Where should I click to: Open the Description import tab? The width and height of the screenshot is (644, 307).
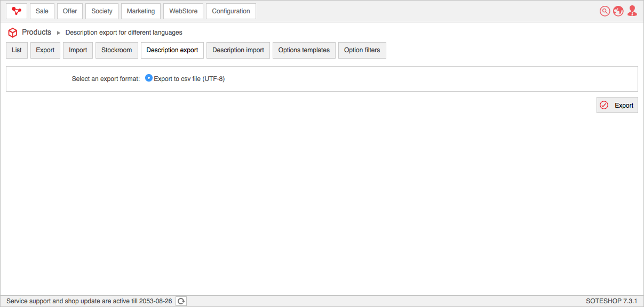click(x=238, y=50)
